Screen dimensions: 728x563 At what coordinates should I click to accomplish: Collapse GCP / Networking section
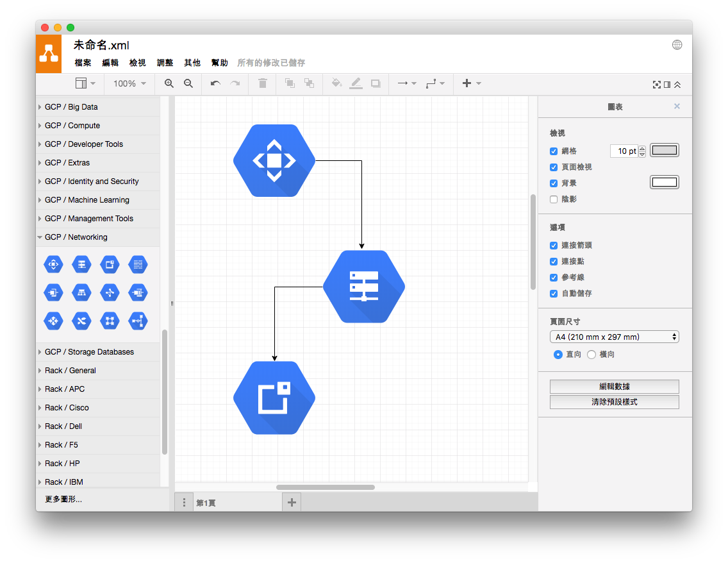[98, 237]
